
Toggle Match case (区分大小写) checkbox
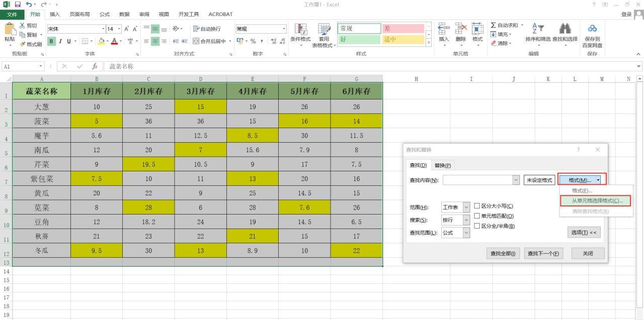coord(477,206)
